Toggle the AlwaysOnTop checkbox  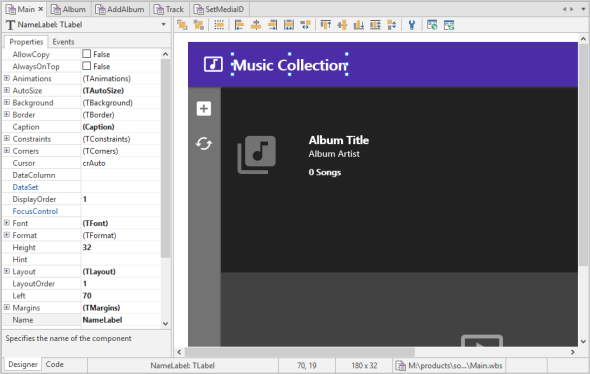(x=87, y=66)
